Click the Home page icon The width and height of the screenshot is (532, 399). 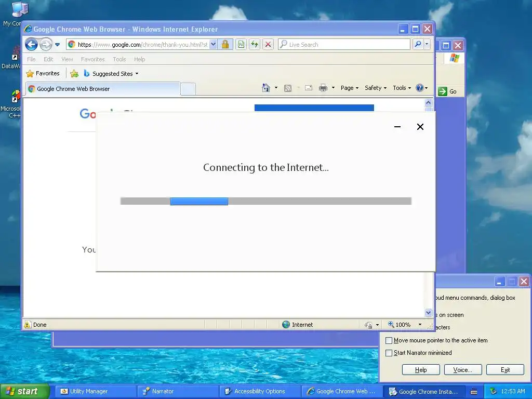pyautogui.click(x=265, y=88)
